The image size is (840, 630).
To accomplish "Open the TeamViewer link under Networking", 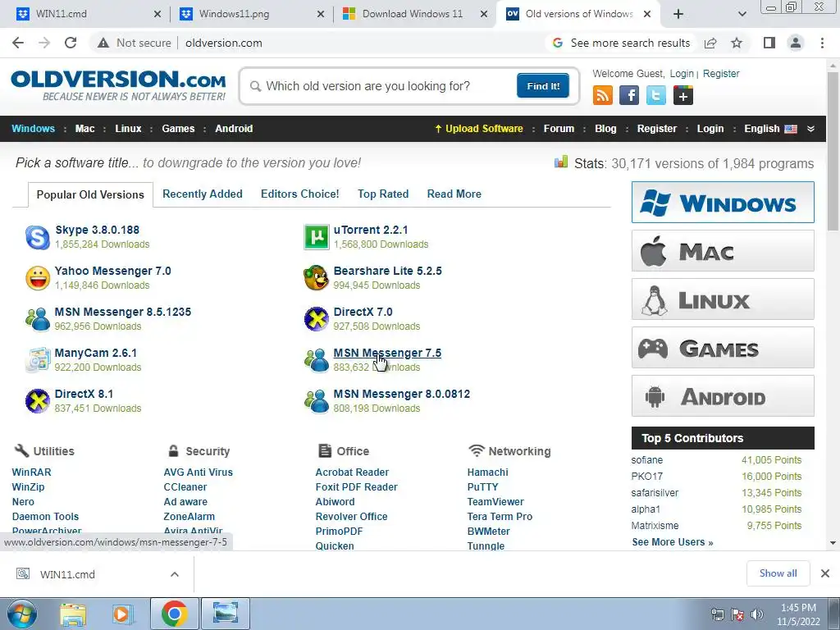I will pos(495,502).
